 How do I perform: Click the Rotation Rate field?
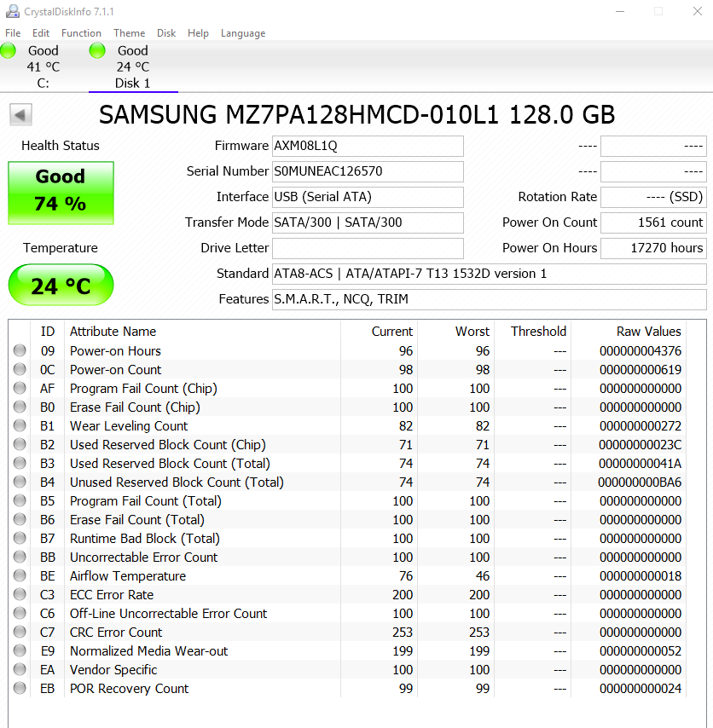(653, 197)
